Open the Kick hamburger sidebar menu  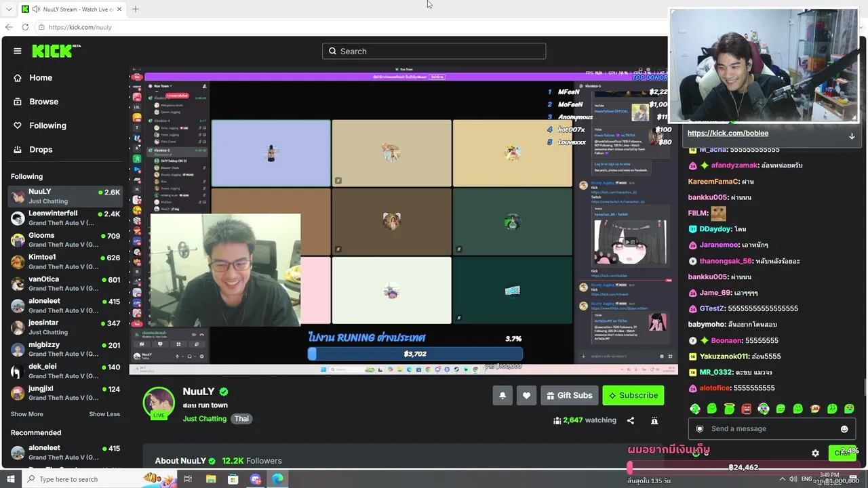coord(18,51)
